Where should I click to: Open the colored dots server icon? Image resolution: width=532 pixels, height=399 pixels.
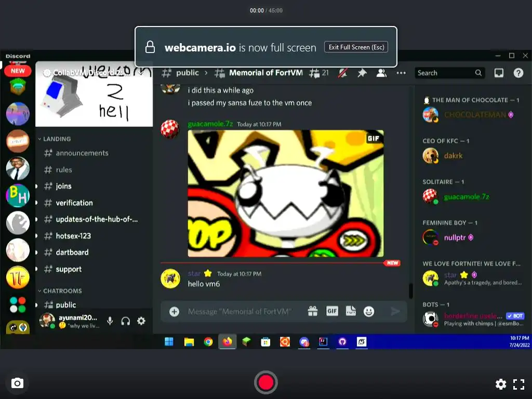(18, 304)
